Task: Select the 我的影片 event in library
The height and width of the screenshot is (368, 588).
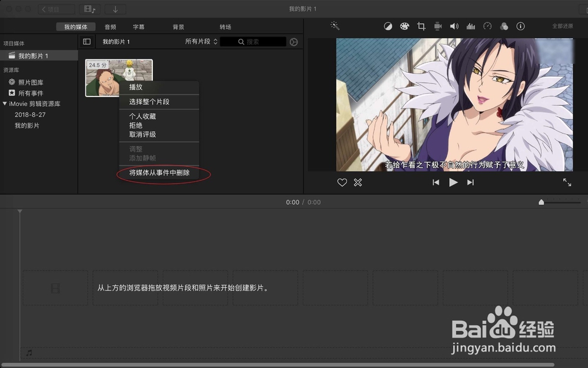Action: click(x=27, y=126)
